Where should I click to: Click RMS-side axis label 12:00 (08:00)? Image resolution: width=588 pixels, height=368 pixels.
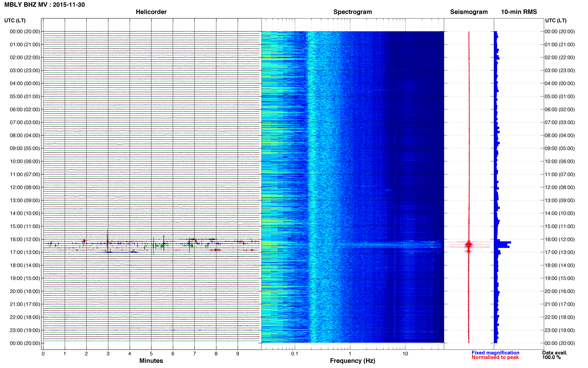tap(560, 187)
